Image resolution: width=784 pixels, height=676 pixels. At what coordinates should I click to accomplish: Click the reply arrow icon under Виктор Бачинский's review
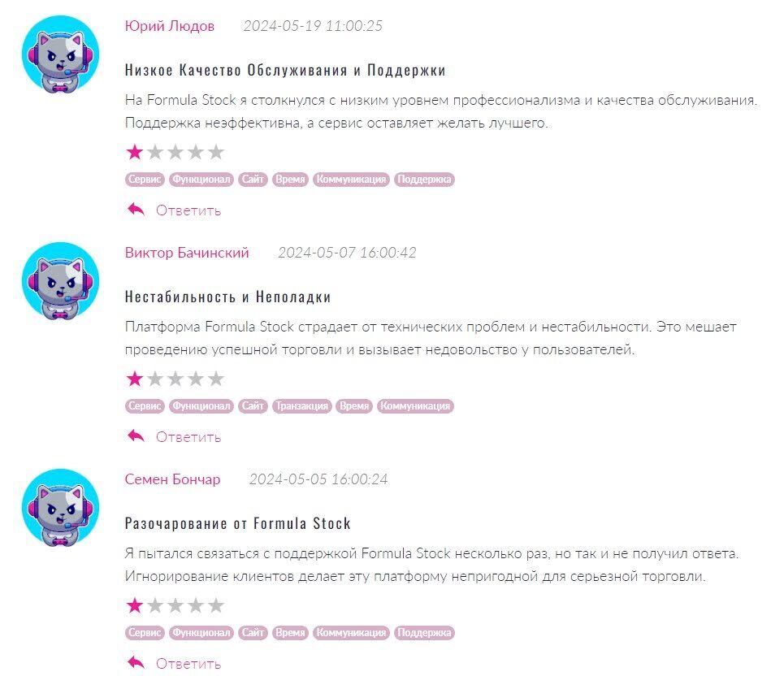coord(136,436)
